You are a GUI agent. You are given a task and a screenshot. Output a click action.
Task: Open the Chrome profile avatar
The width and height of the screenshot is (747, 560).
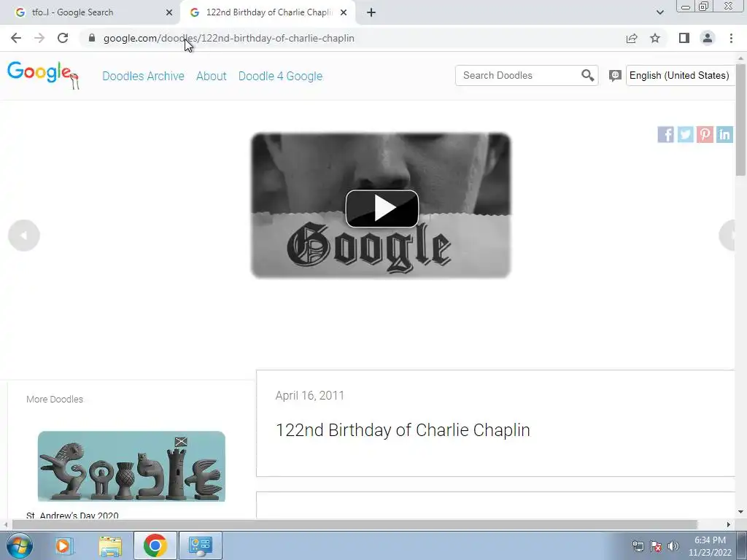(x=708, y=38)
